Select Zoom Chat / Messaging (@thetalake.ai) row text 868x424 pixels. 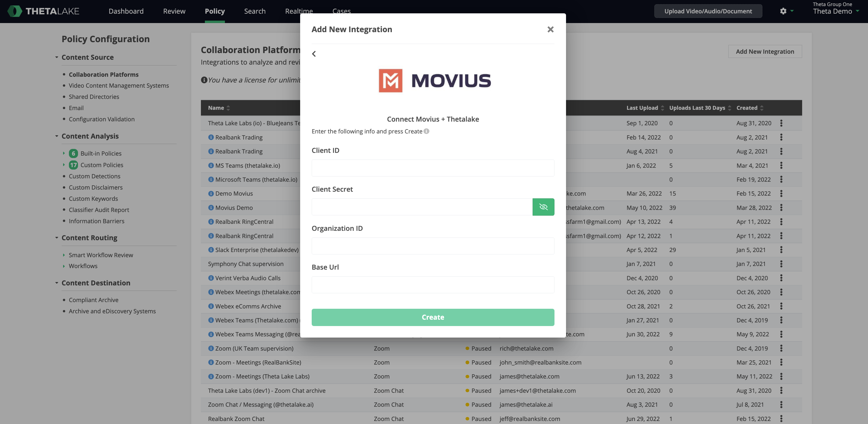pos(260,405)
